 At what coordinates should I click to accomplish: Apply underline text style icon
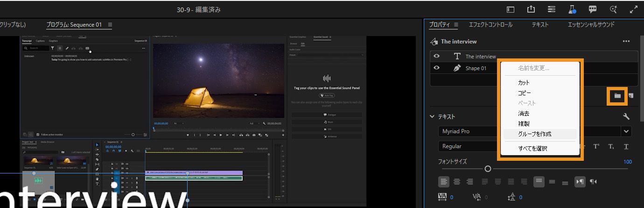click(626, 146)
